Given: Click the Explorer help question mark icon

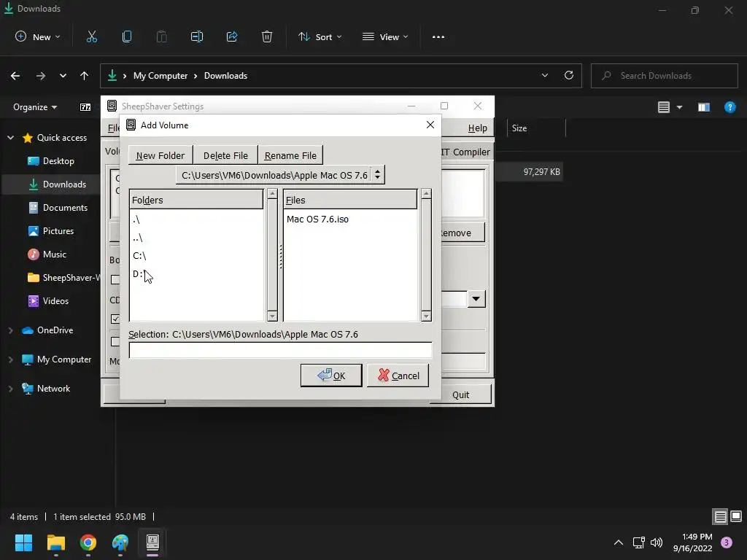Looking at the screenshot, I should (x=729, y=107).
